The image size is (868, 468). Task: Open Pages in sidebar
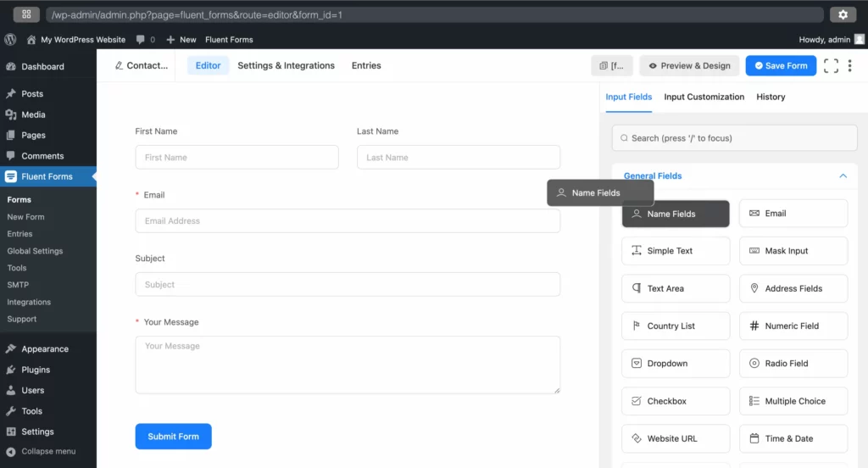tap(48, 135)
